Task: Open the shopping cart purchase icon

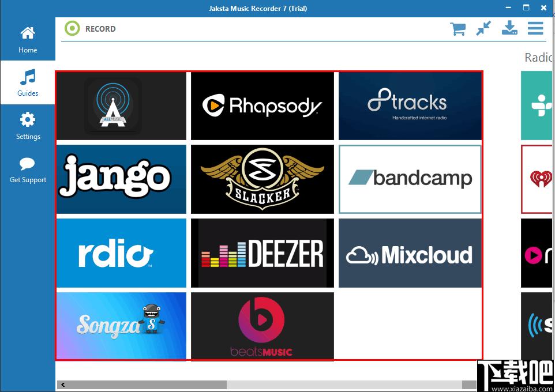Action: click(x=457, y=29)
